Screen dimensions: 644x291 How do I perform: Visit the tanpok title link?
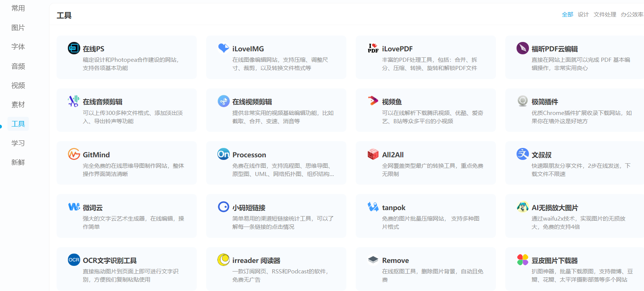(394, 207)
